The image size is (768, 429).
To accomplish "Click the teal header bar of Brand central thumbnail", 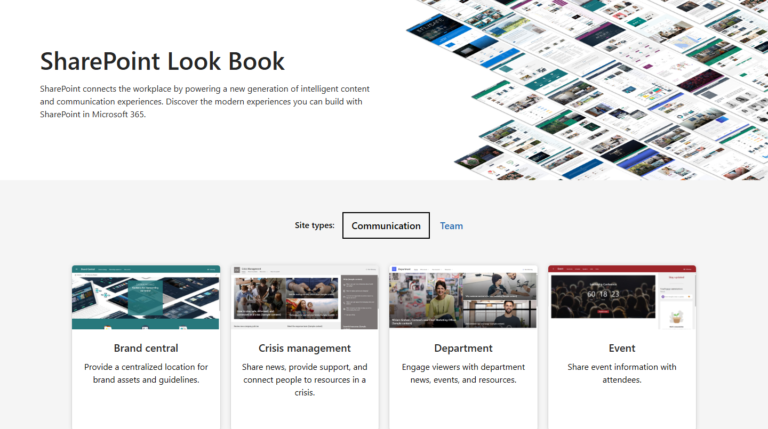I will [x=146, y=269].
